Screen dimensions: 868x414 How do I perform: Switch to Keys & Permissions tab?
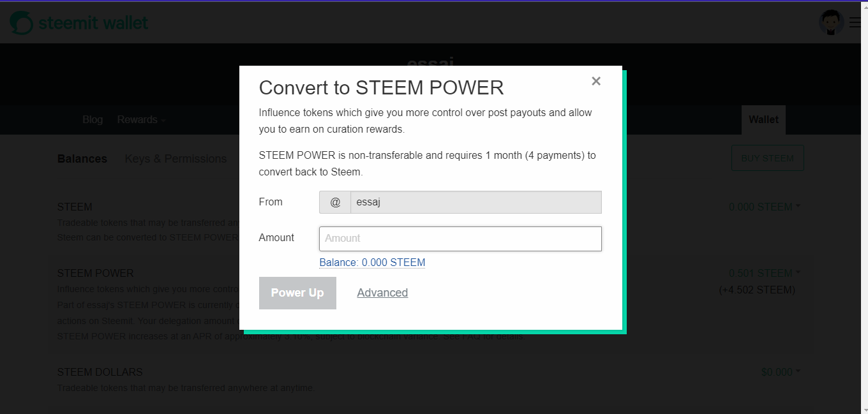(176, 159)
